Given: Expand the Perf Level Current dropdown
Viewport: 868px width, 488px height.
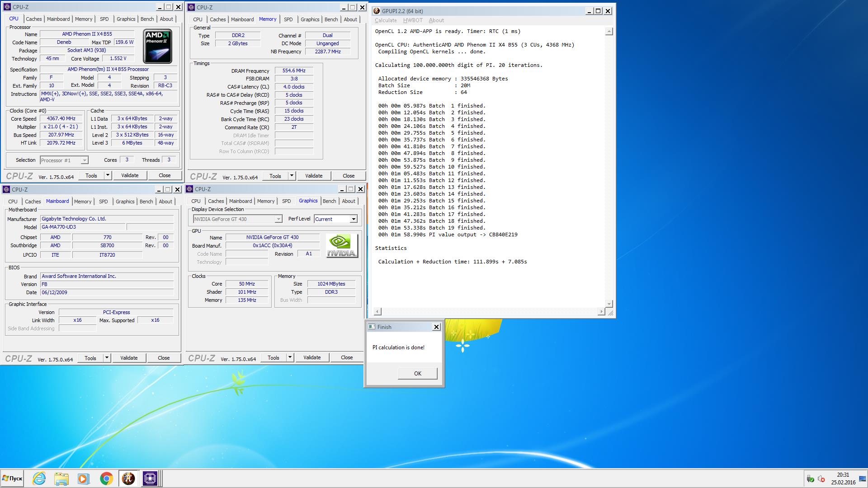Looking at the screenshot, I should (x=354, y=219).
